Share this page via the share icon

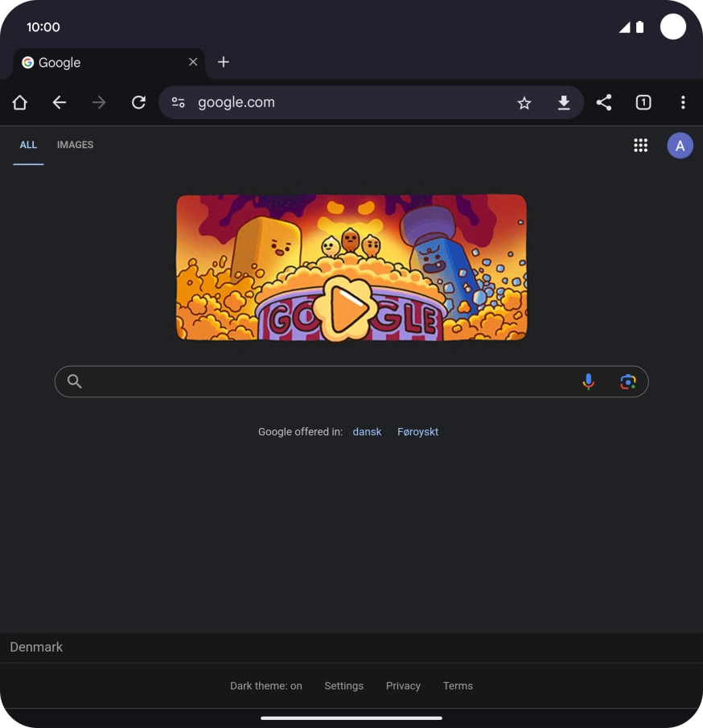[604, 102]
